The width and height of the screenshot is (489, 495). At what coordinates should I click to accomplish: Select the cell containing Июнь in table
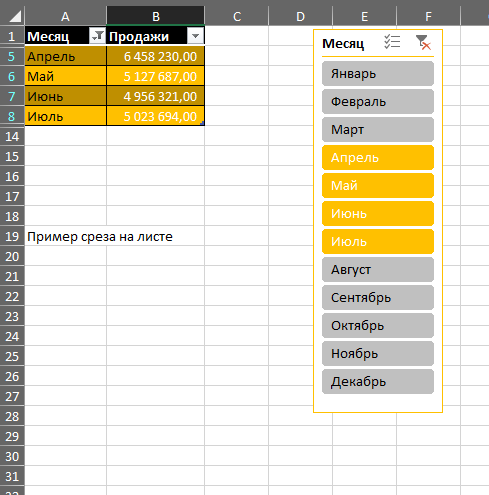[66, 96]
